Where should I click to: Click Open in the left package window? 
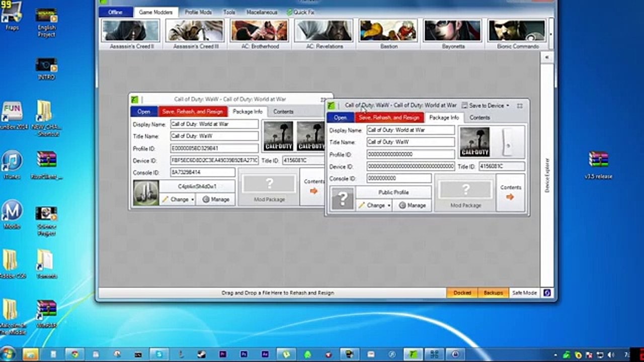144,112
